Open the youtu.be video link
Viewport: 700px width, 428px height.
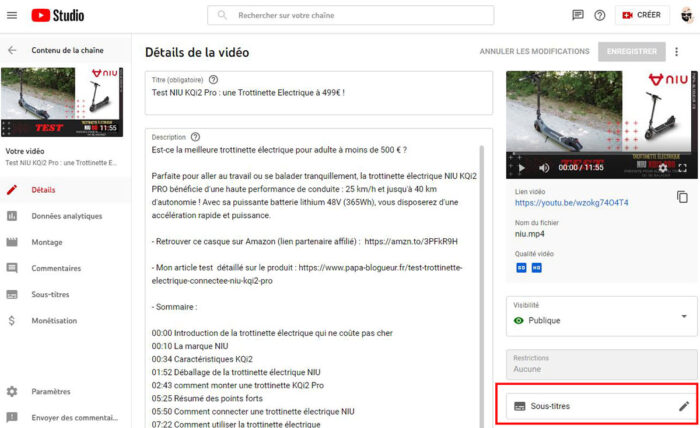(x=571, y=203)
